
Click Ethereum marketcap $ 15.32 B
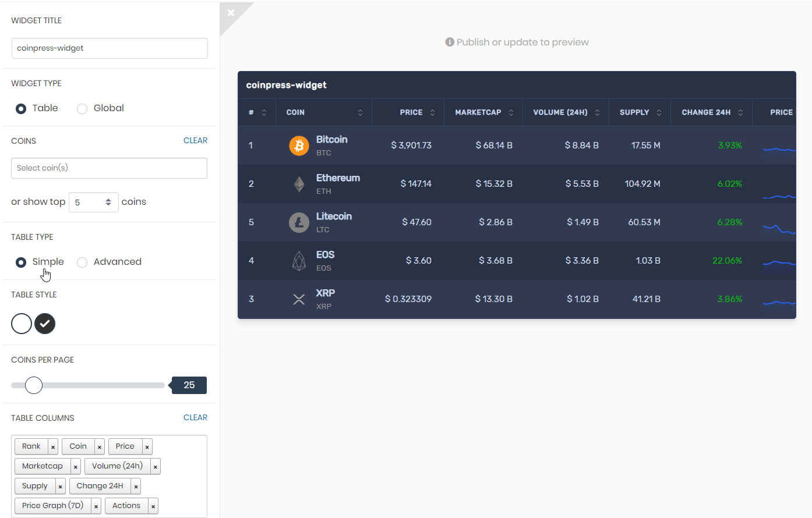(x=494, y=184)
